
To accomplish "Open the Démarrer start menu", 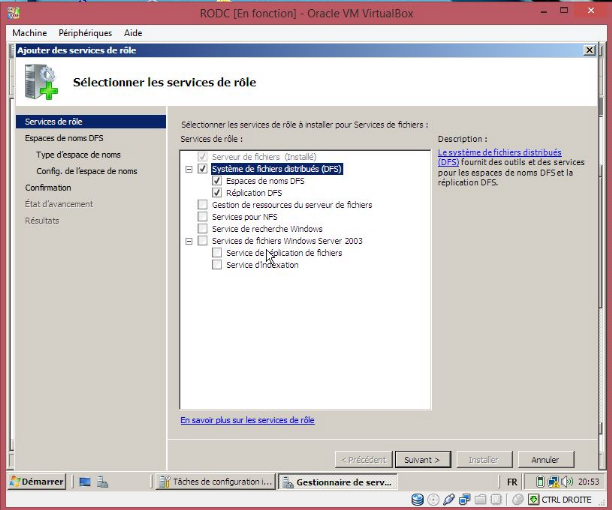I will coord(37,482).
